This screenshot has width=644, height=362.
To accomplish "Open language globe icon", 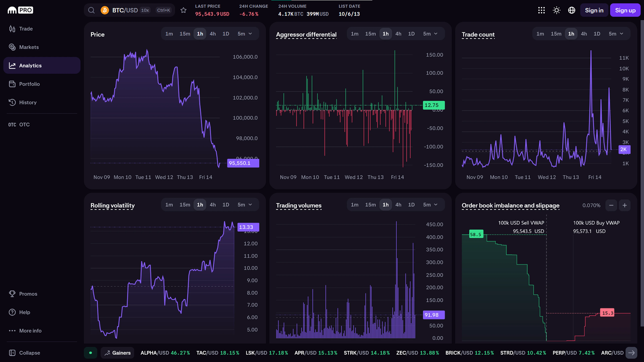I will click(x=572, y=10).
